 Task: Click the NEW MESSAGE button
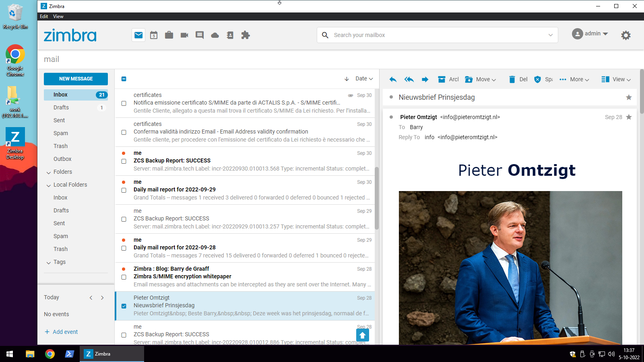(76, 79)
